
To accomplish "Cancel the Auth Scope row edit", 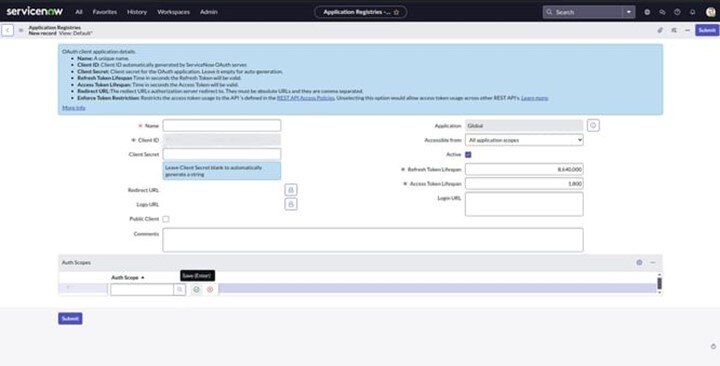I will pyautogui.click(x=210, y=290).
